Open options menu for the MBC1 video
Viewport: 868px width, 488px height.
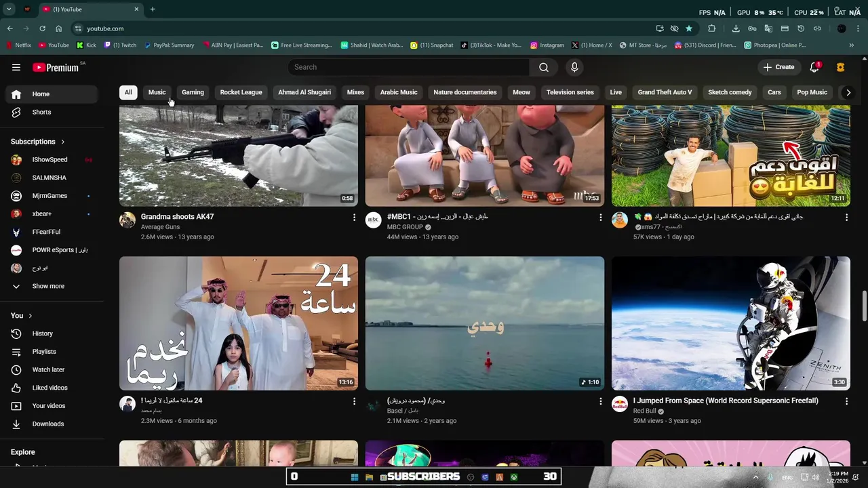coord(600,218)
